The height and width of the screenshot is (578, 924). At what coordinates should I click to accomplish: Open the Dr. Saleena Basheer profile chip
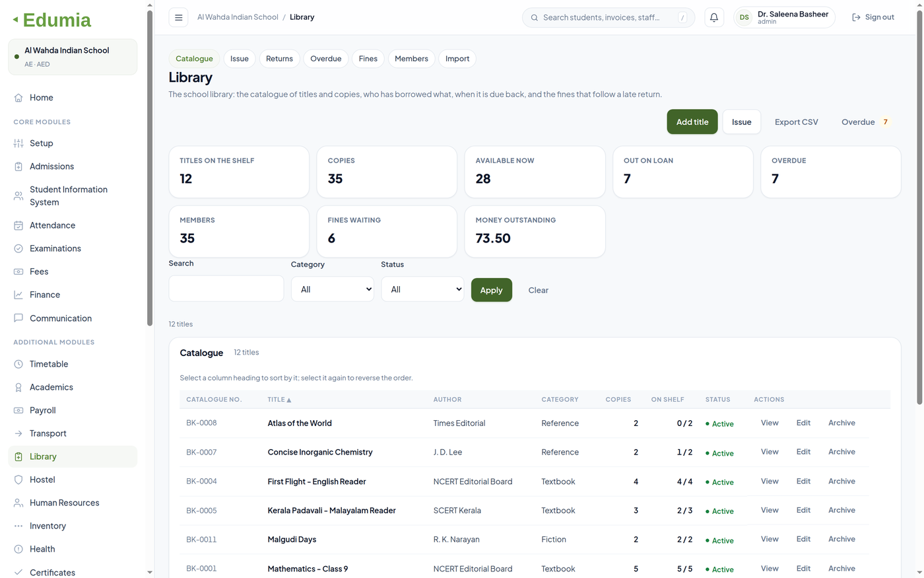tap(784, 17)
